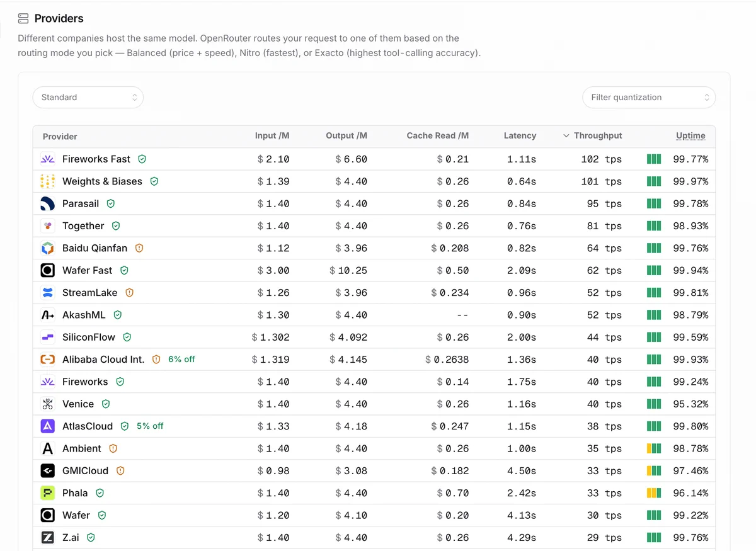Click the orange shield beside GMICloud

click(120, 471)
